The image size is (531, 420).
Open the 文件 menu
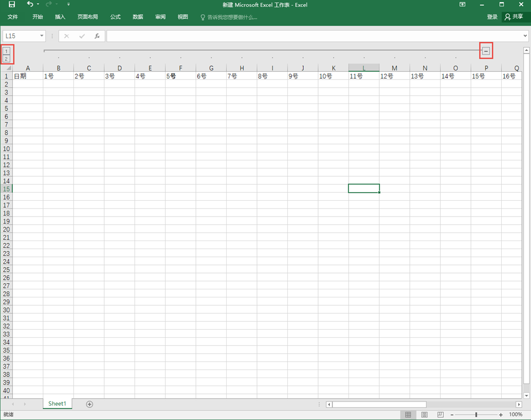tap(13, 17)
